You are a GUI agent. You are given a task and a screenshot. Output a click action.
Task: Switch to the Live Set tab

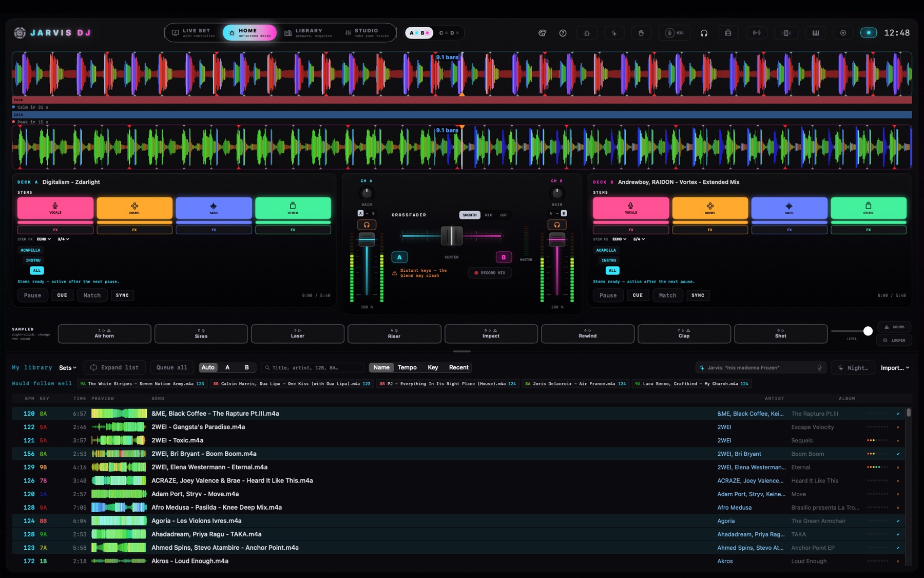(x=194, y=33)
